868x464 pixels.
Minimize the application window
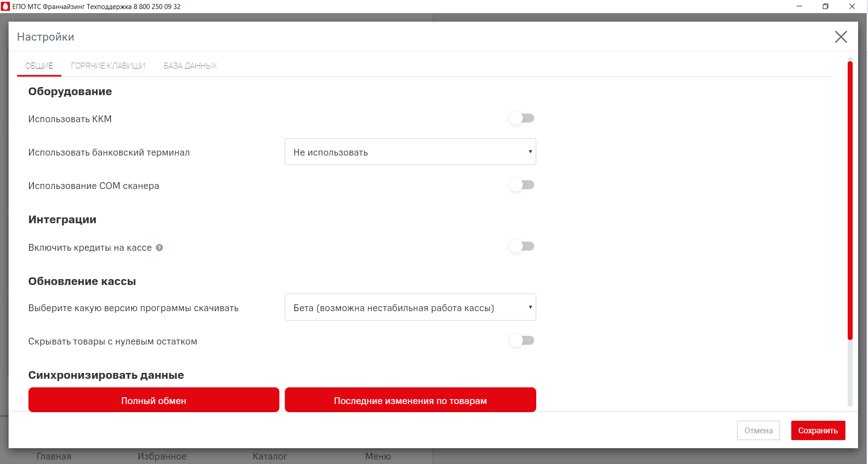point(799,6)
